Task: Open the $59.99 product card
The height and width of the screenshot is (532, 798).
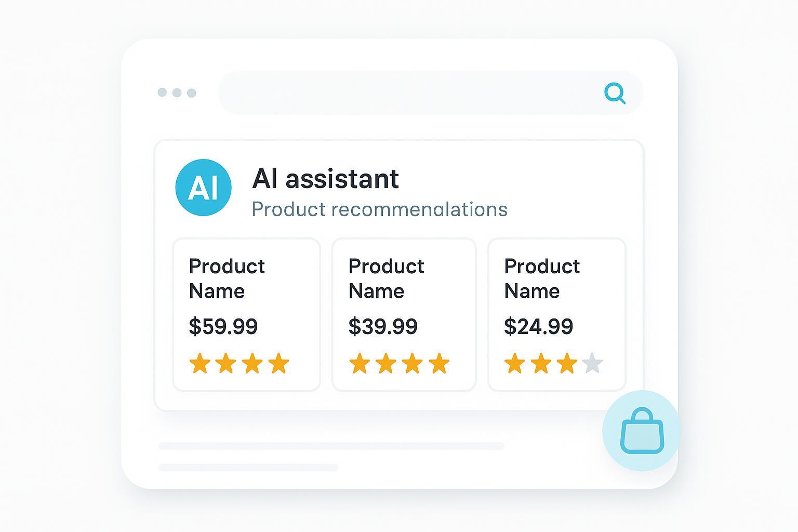Action: [x=246, y=314]
